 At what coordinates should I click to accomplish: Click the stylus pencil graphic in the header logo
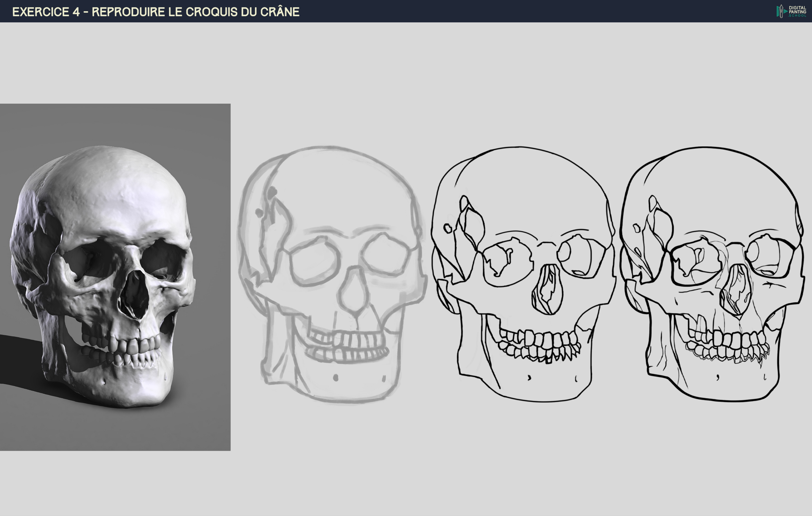[781, 11]
